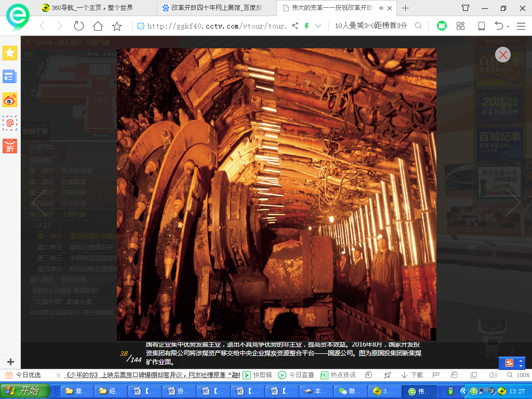Open the extensions grid icon
532x399 pixels.
(460, 26)
